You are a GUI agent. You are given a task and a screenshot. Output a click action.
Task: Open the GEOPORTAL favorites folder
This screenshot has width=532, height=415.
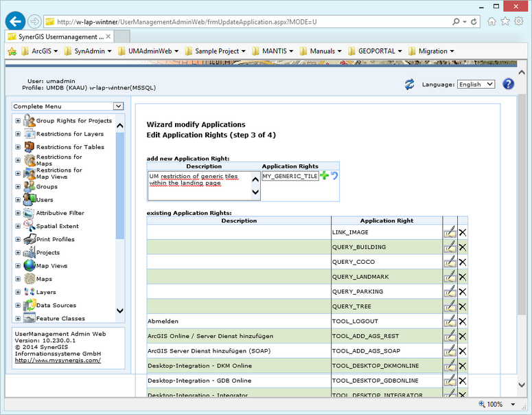(375, 51)
